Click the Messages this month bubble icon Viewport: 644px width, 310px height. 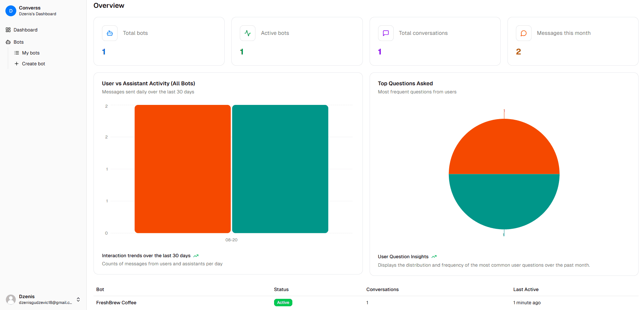click(x=523, y=33)
